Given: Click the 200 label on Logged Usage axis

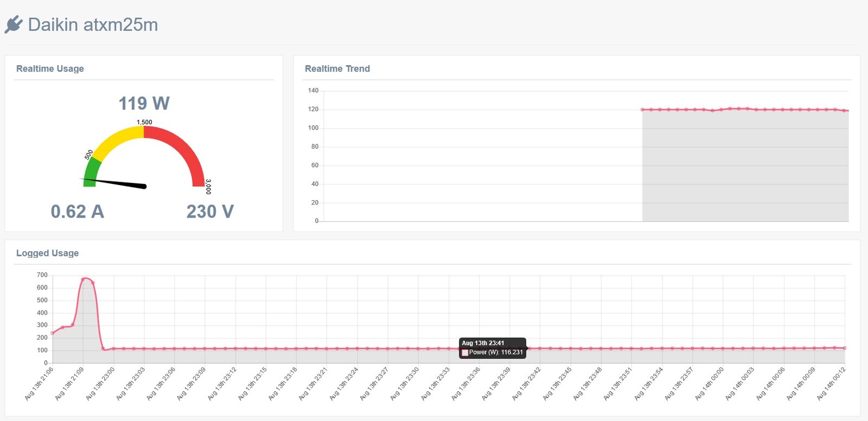Looking at the screenshot, I should tap(42, 337).
